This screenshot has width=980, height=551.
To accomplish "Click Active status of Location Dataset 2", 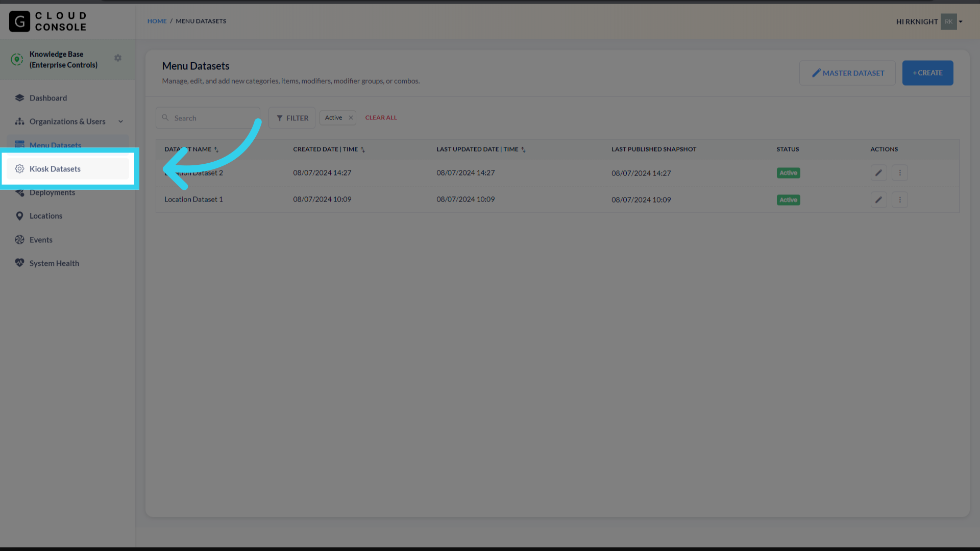I will tap(788, 173).
